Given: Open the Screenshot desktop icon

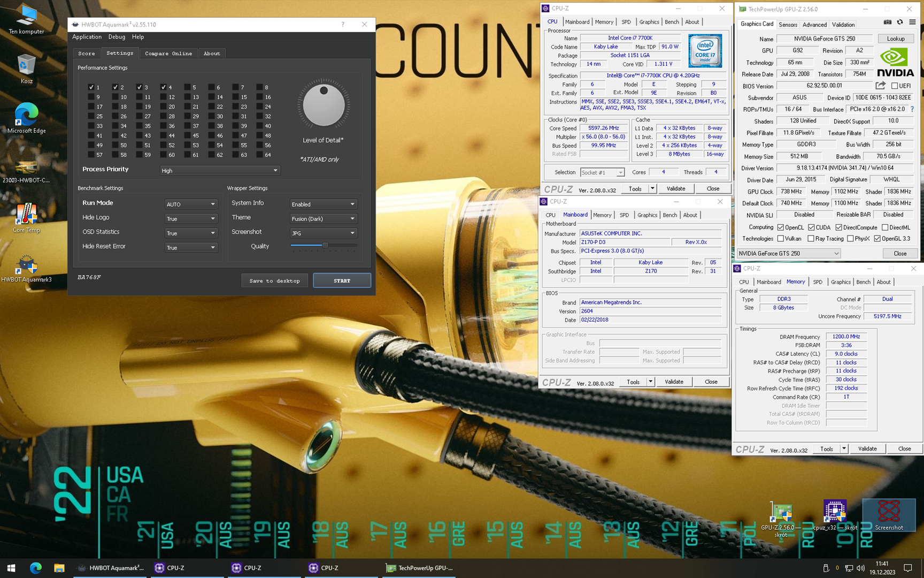Looking at the screenshot, I should [x=889, y=515].
